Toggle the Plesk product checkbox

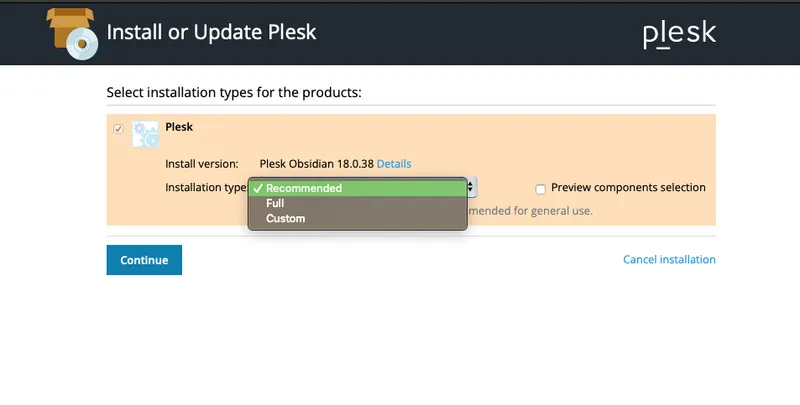(119, 129)
